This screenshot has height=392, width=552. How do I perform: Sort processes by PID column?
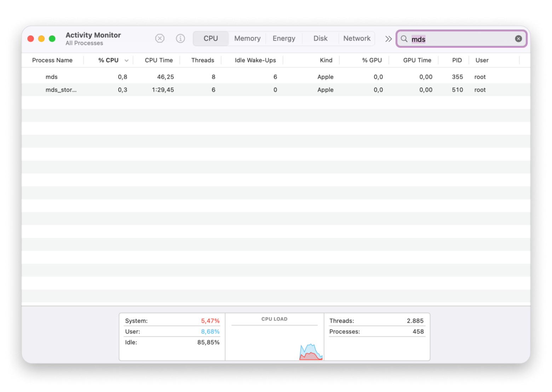click(x=457, y=60)
